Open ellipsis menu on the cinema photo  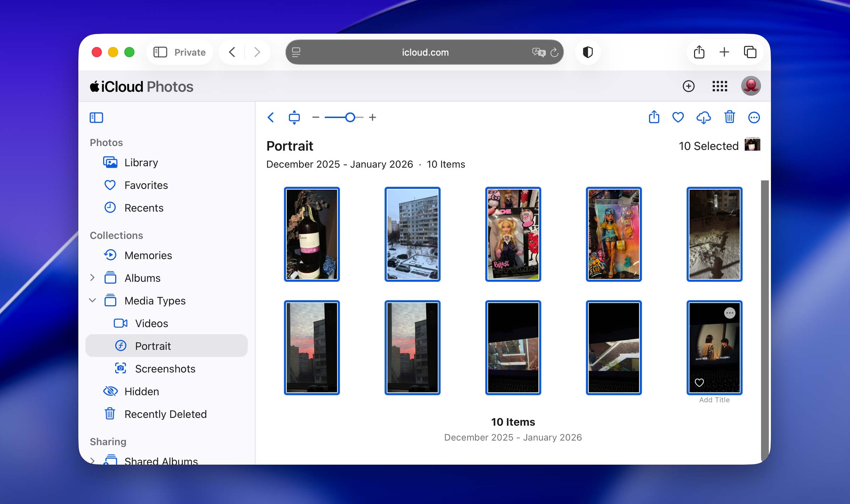729,313
